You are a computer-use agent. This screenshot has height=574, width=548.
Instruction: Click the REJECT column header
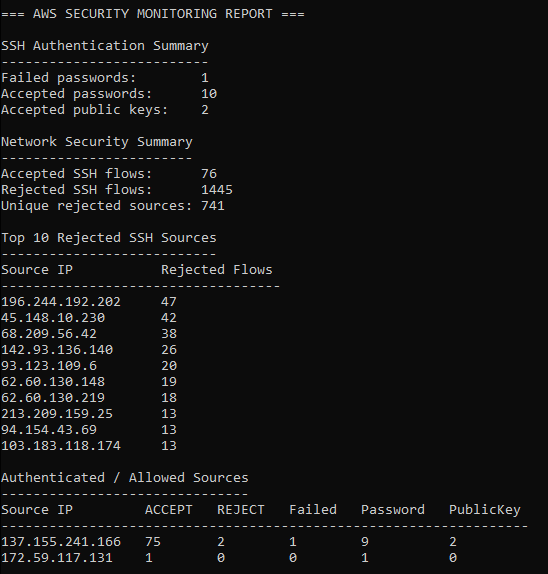tap(241, 510)
